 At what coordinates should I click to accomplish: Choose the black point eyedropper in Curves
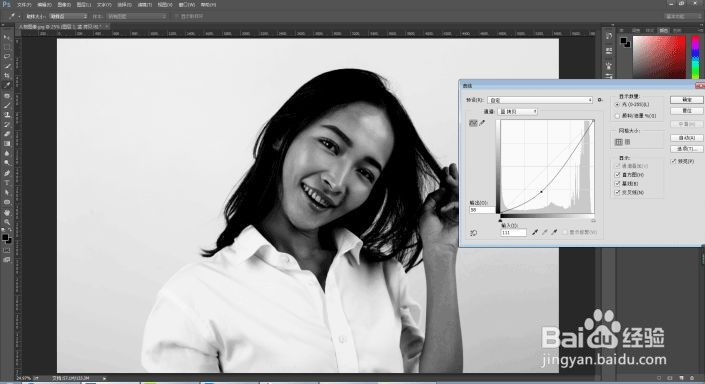click(x=535, y=232)
